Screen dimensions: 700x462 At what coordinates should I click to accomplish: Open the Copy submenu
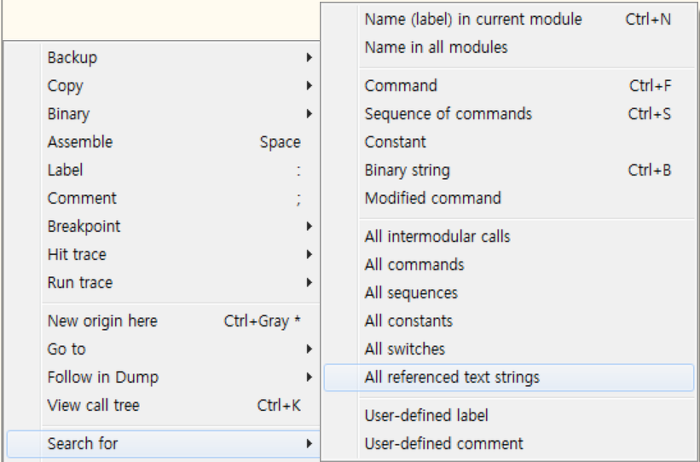coord(163,86)
